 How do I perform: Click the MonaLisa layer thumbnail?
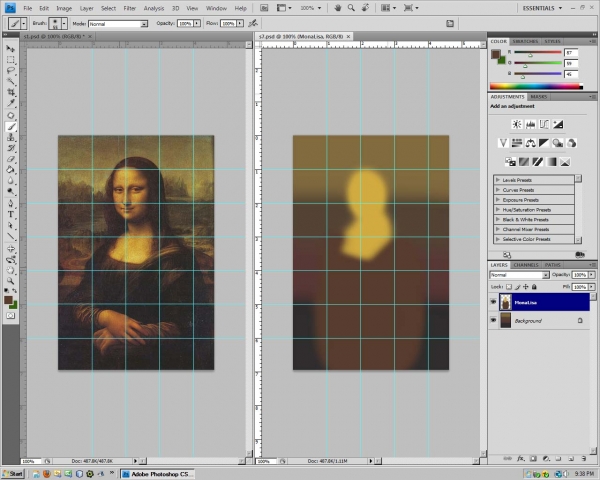click(505, 302)
